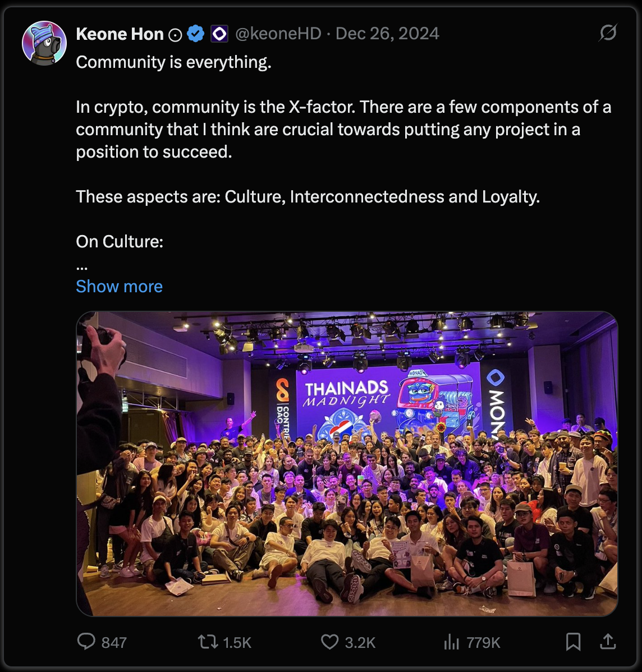Click the reply speech bubble icon
Image resolution: width=642 pixels, height=672 pixels.
[x=86, y=642]
